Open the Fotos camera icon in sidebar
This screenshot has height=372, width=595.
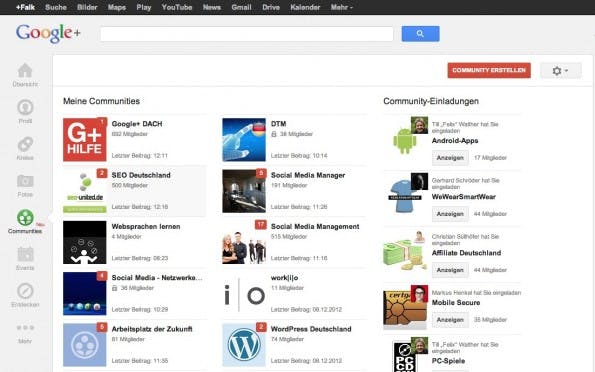pyautogui.click(x=25, y=181)
